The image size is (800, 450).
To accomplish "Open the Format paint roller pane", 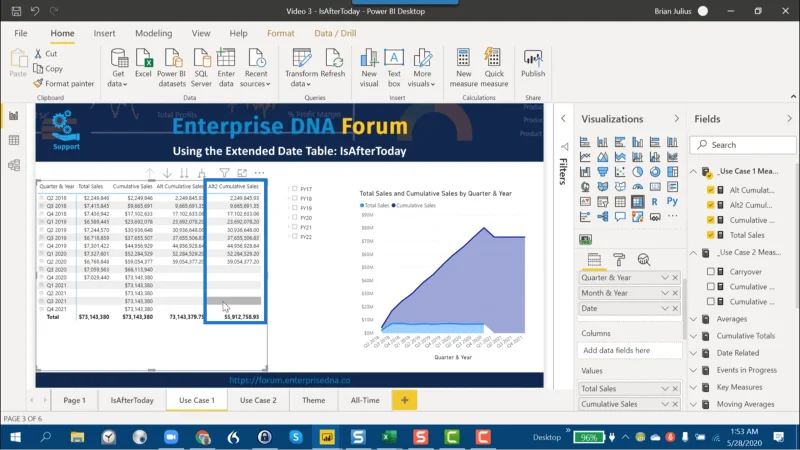I will click(619, 259).
